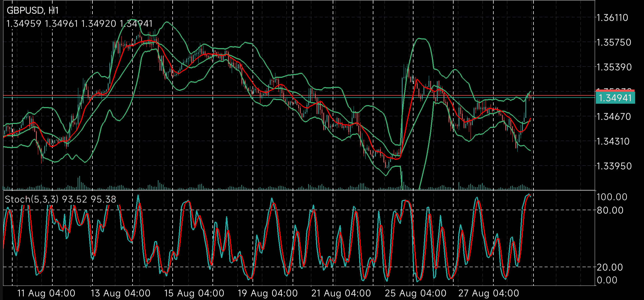Select the Stoch(5,3,3) indicator label

coord(60,199)
